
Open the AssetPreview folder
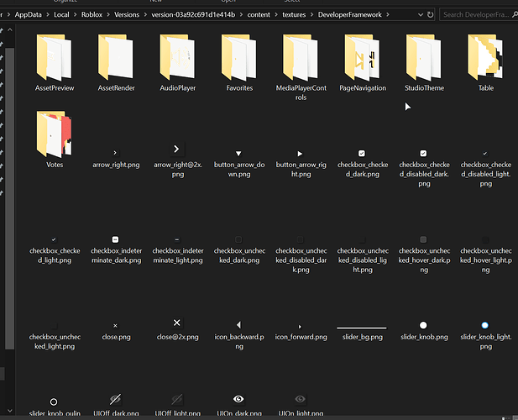point(55,63)
